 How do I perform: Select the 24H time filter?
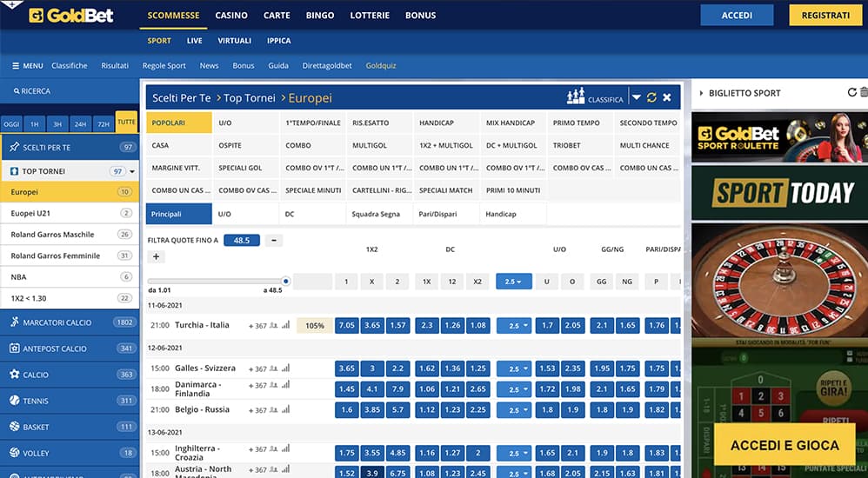point(80,124)
